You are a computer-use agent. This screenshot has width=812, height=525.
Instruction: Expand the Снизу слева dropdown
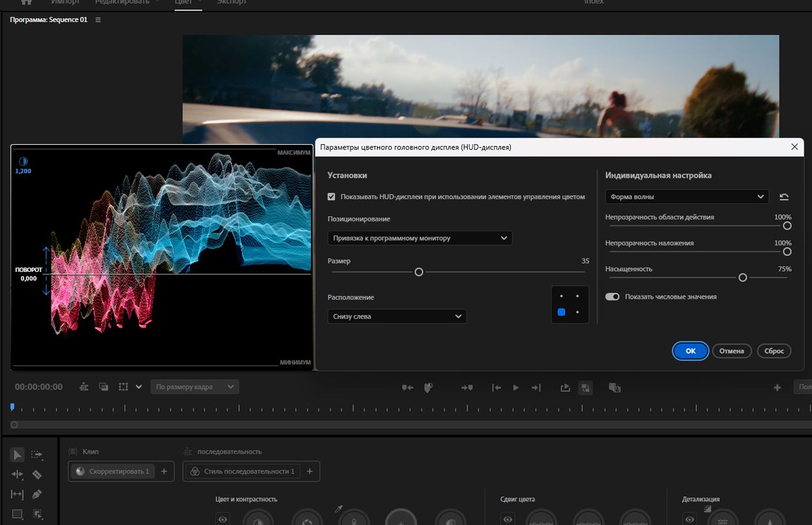pos(397,317)
